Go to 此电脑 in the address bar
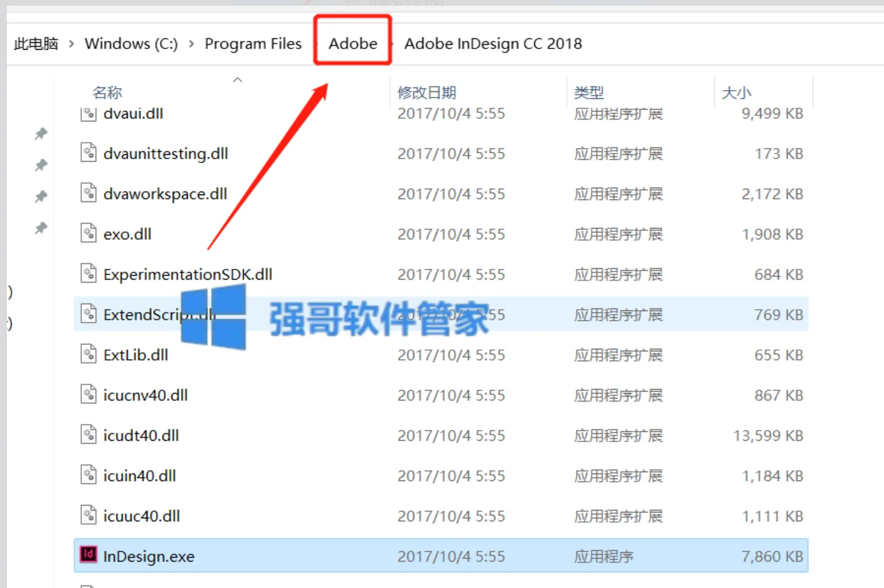Screen dimensions: 884x588 click(x=36, y=43)
